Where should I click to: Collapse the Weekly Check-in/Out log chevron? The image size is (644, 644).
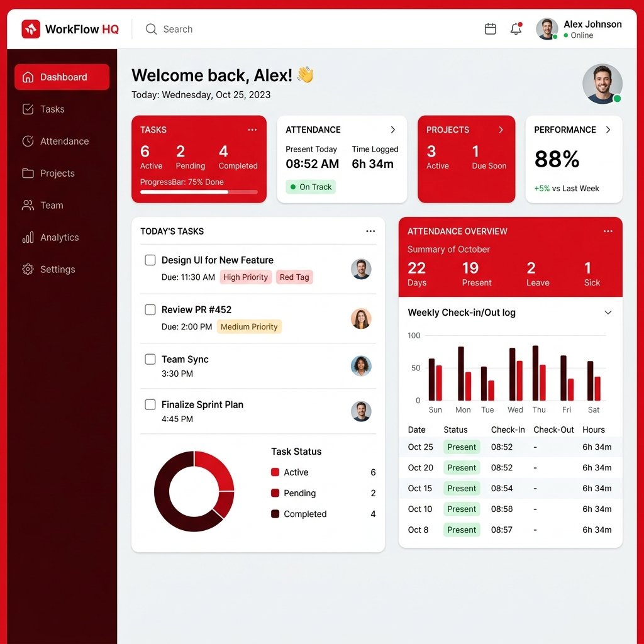click(x=608, y=313)
